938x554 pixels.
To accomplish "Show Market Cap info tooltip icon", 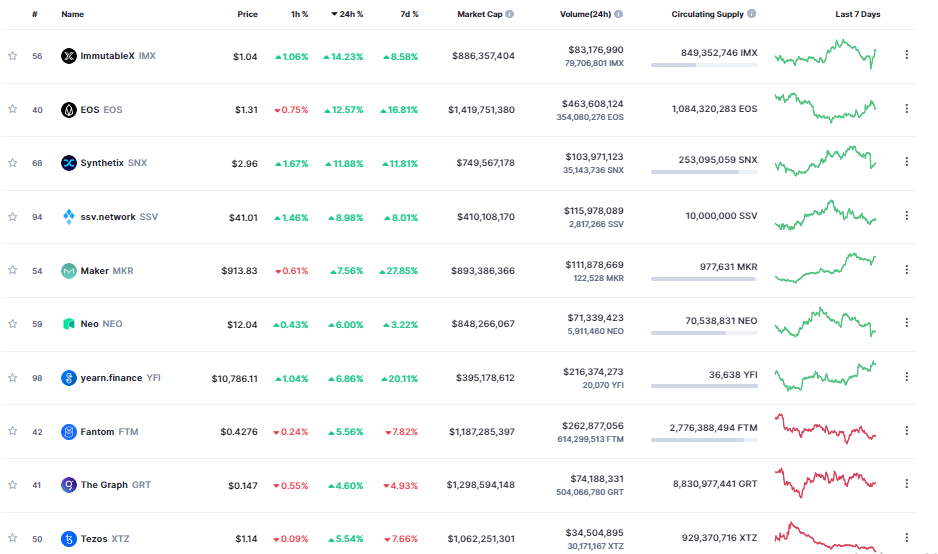I will pyautogui.click(x=510, y=14).
